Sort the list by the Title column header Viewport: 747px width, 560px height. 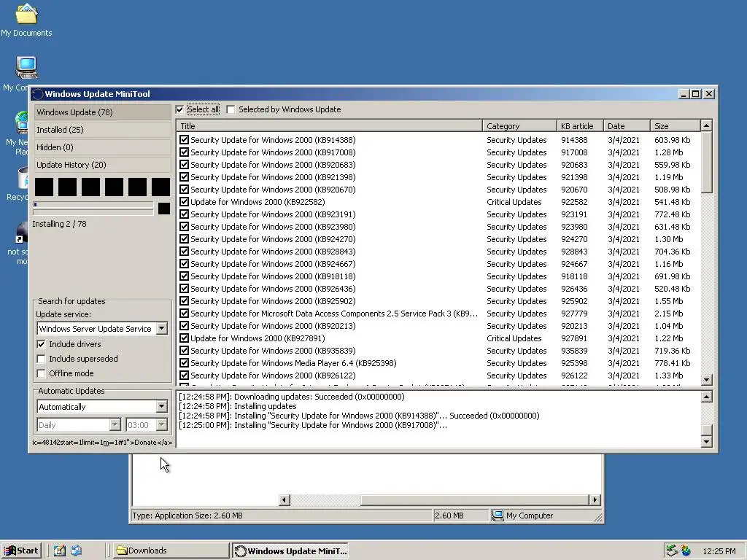point(330,126)
